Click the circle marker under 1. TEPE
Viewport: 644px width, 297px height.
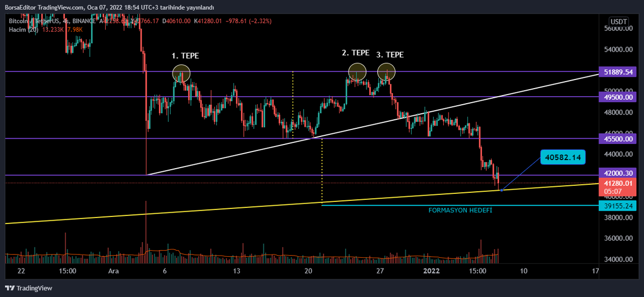[181, 73]
